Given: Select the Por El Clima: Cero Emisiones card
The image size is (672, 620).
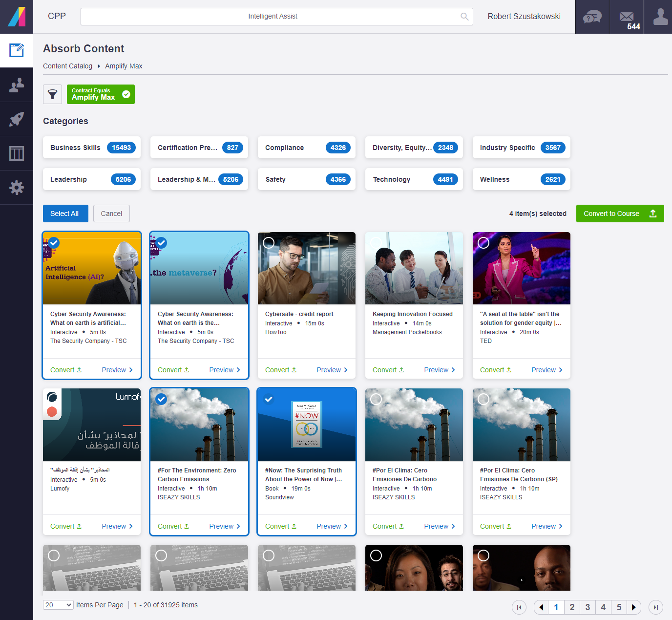Looking at the screenshot, I should pos(376,399).
